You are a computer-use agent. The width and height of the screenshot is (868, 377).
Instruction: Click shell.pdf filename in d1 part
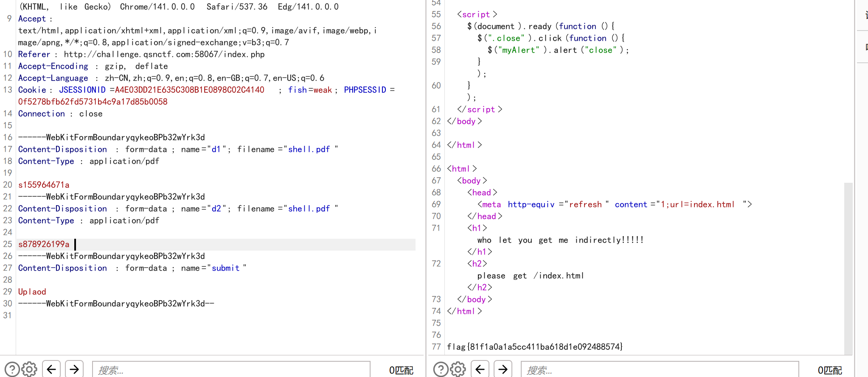[x=309, y=149]
